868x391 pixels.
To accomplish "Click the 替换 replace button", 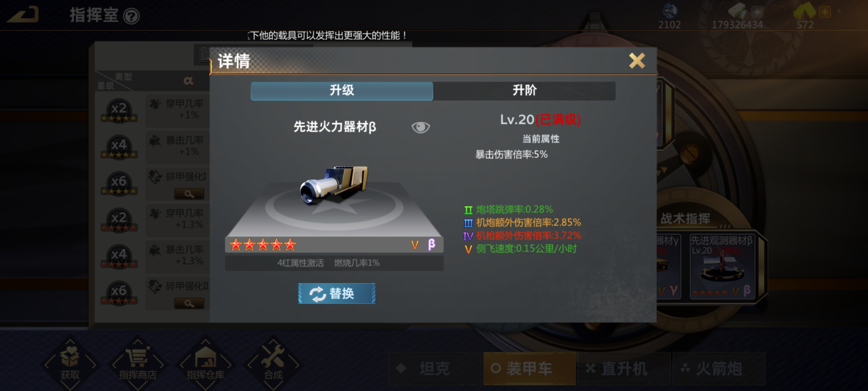I will click(x=337, y=293).
